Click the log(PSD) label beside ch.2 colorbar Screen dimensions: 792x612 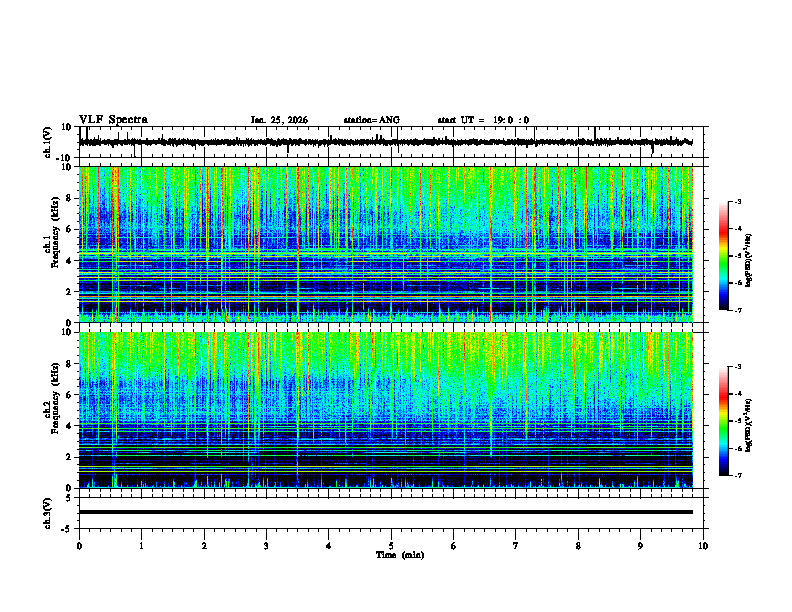(749, 425)
